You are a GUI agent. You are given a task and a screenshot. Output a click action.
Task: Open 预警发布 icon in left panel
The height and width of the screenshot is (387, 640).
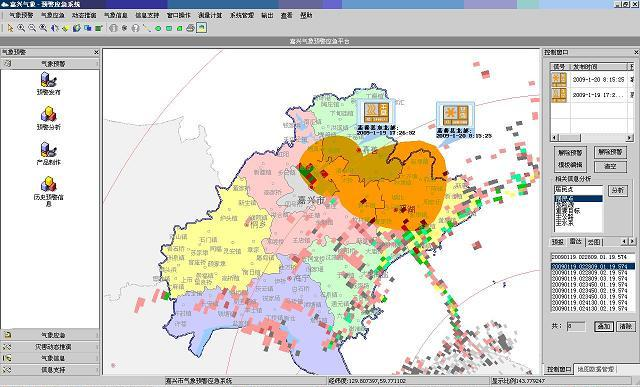[49, 83]
